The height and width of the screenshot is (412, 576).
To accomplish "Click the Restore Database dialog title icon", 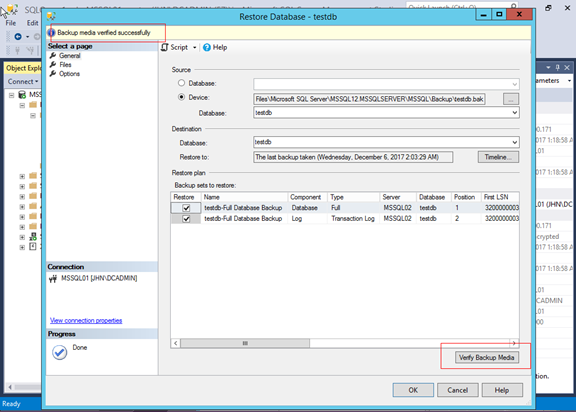I will pyautogui.click(x=51, y=16).
